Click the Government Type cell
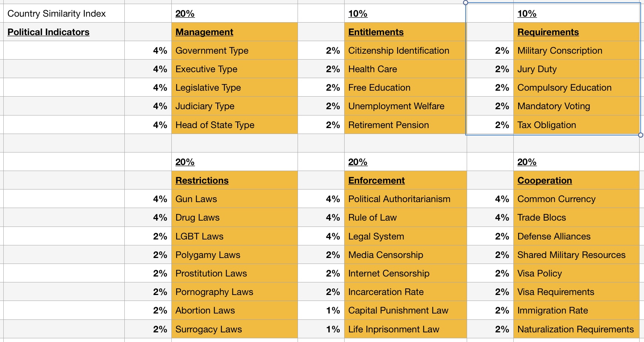The width and height of the screenshot is (644, 342). pyautogui.click(x=211, y=50)
